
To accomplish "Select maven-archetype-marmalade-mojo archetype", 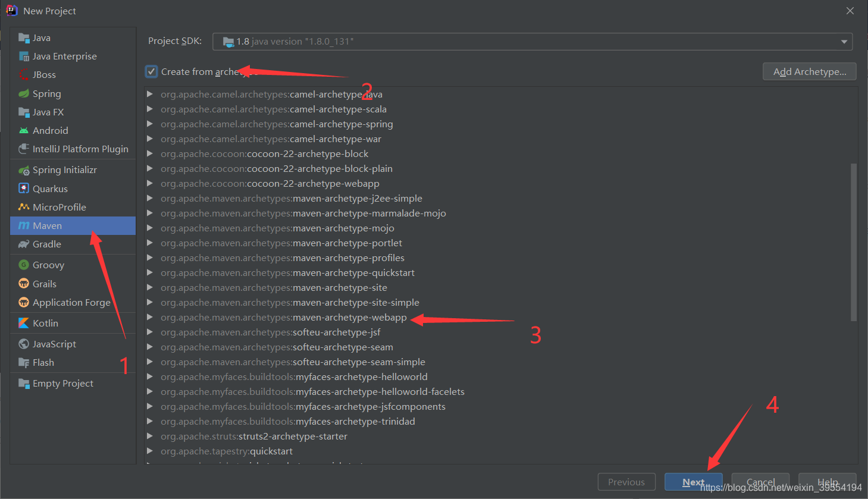I will [x=303, y=214].
